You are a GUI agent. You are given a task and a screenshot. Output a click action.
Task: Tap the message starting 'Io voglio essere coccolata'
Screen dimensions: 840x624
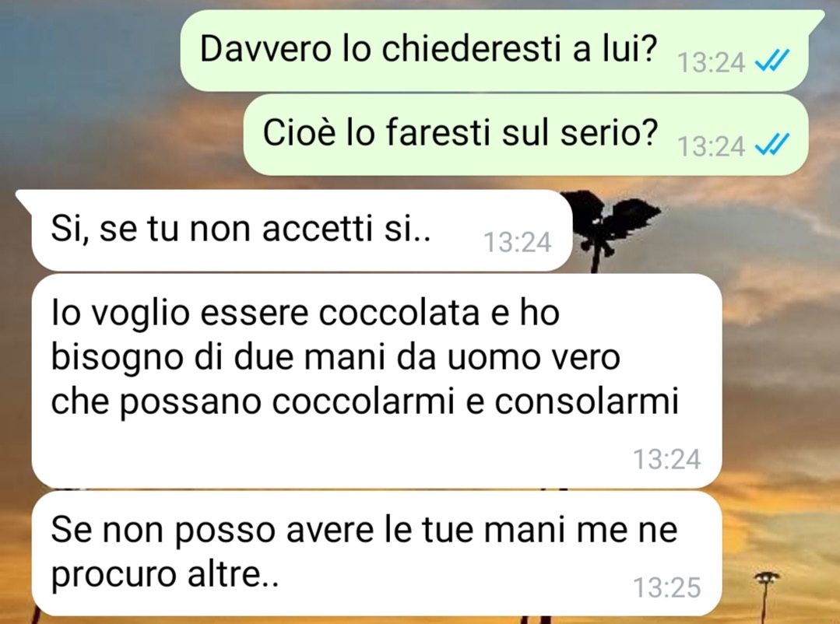(377, 380)
